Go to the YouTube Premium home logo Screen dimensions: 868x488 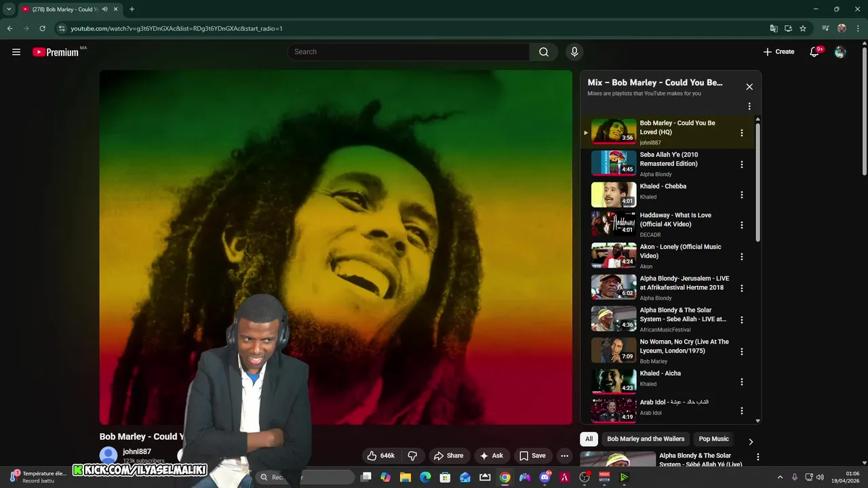click(x=56, y=52)
